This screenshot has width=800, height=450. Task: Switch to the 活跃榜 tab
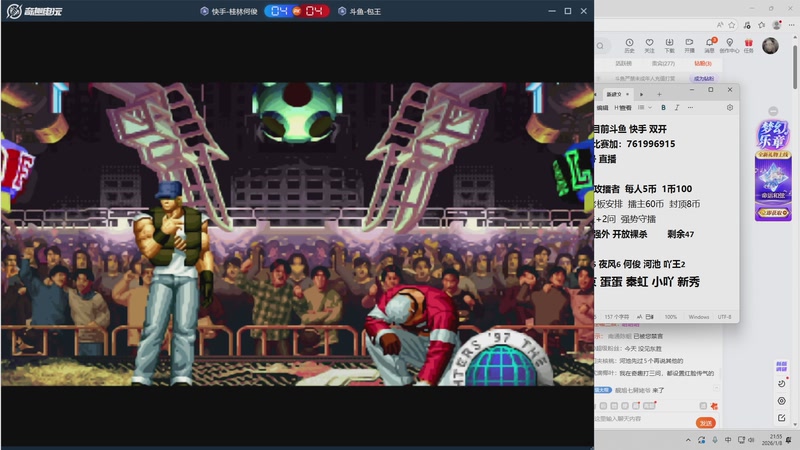click(623, 63)
